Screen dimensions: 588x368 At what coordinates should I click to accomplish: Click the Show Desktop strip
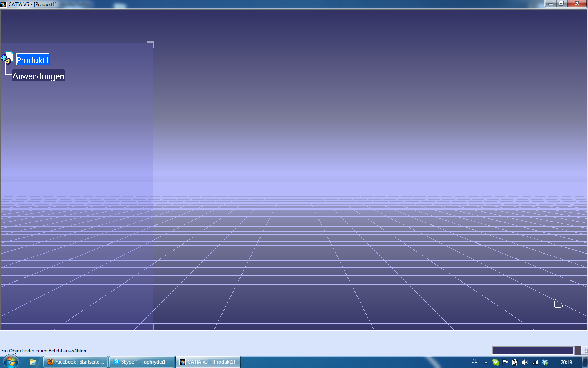pyautogui.click(x=585, y=362)
